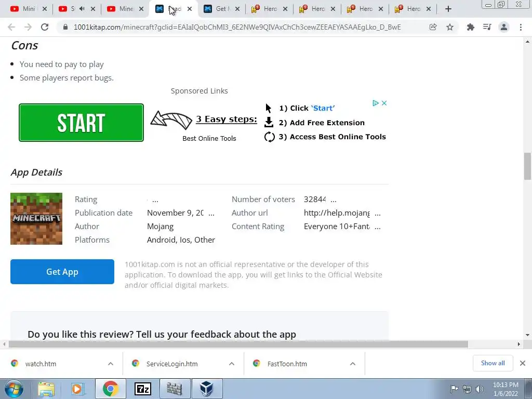The height and width of the screenshot is (399, 532).
Task: Open the watch.htm downloaded file
Action: point(41,364)
